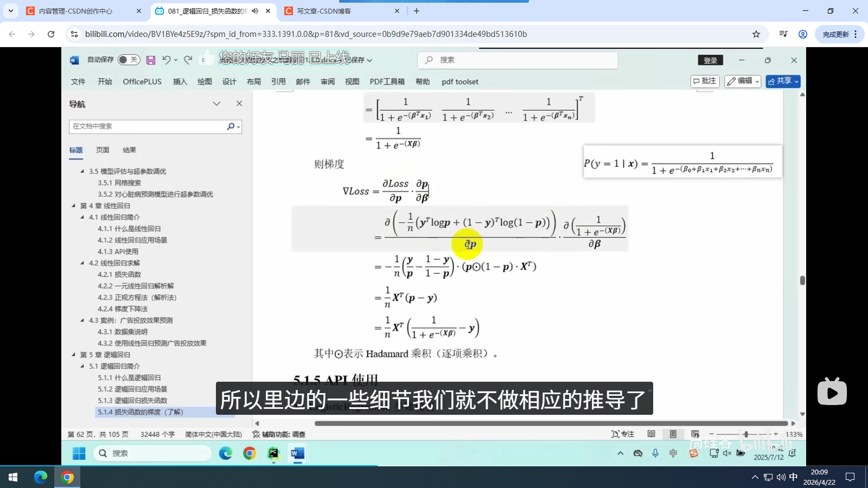The image size is (868, 488).
Task: Click zoom in plus button
Action: [x=776, y=434]
